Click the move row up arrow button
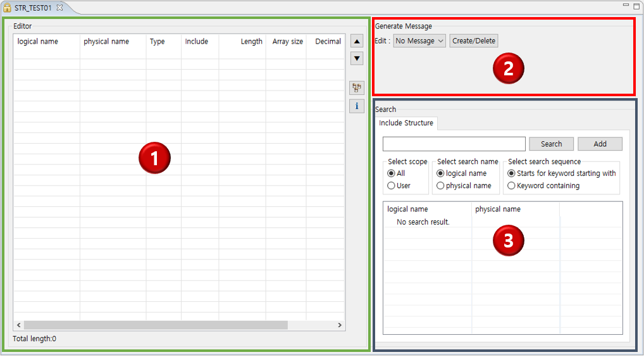This screenshot has width=644, height=357. coord(357,41)
